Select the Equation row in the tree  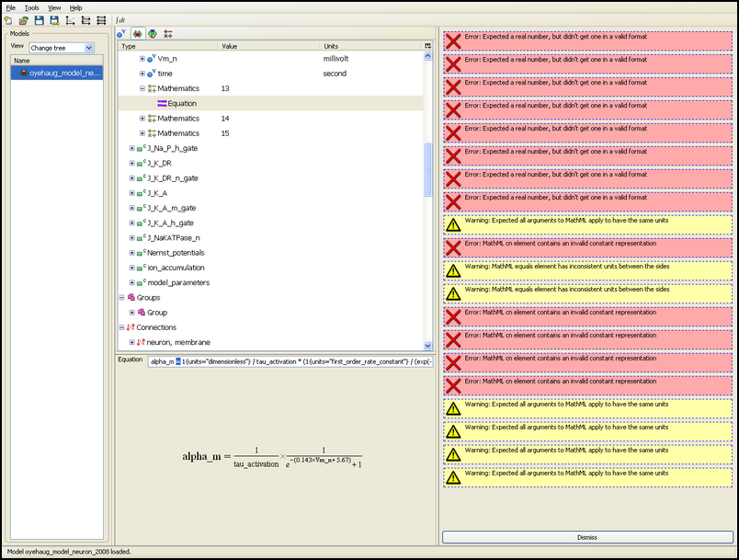270,103
